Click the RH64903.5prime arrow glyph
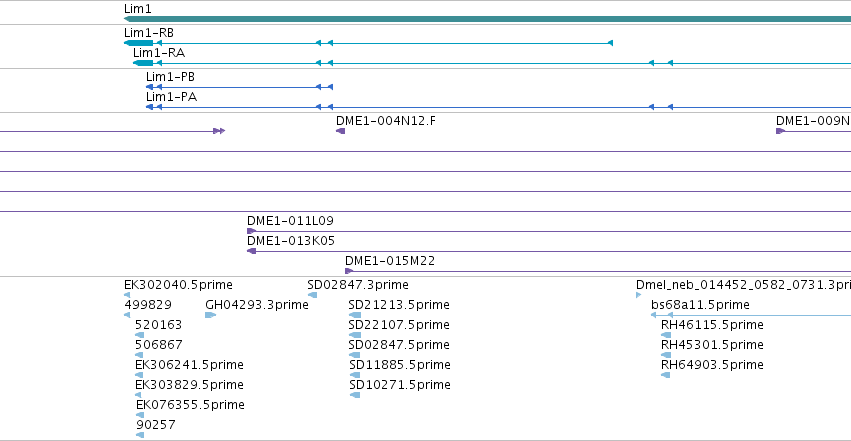Screen dimensions: 851x441 pos(666,375)
